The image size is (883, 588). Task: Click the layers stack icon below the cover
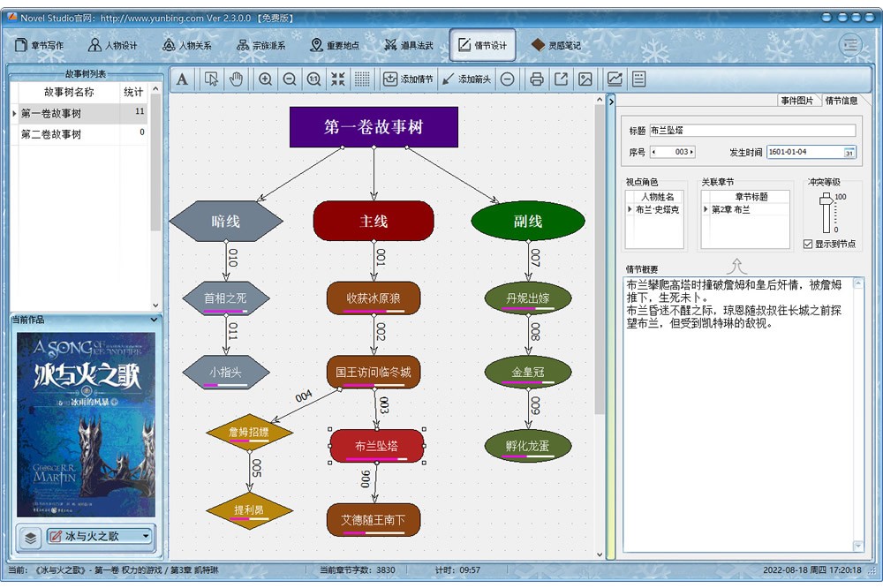point(30,538)
